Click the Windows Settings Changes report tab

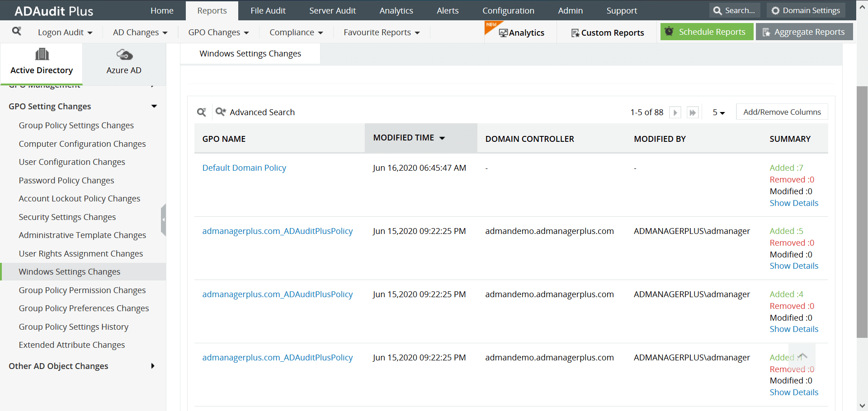[x=250, y=54]
